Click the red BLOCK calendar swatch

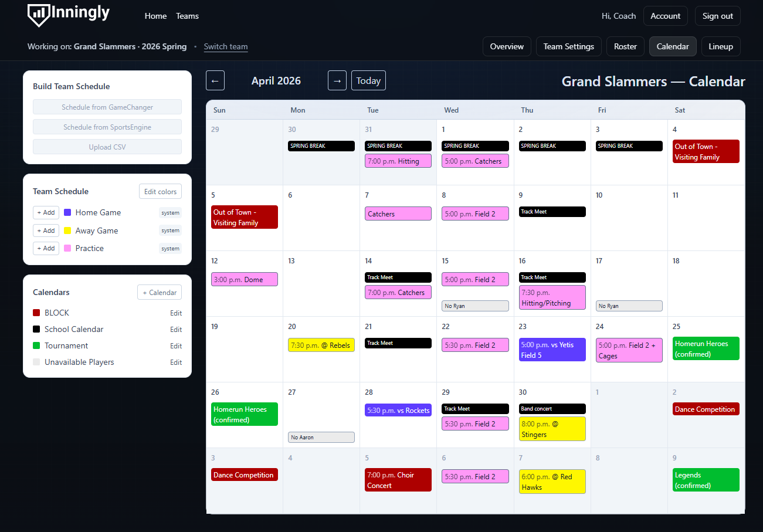(x=36, y=313)
